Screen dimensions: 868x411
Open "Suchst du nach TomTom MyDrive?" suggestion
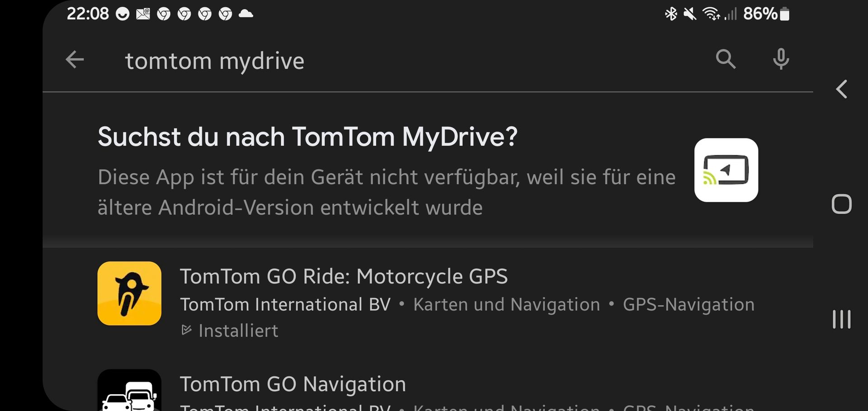[307, 137]
